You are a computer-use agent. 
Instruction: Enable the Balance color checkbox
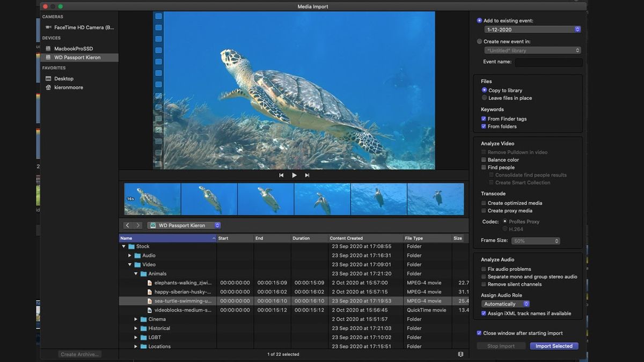(484, 159)
